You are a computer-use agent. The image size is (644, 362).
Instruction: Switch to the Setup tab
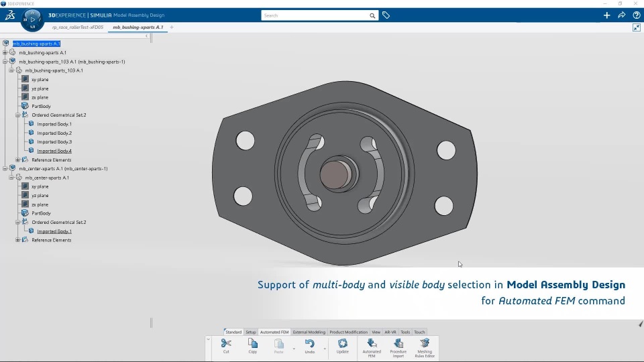pyautogui.click(x=250, y=332)
